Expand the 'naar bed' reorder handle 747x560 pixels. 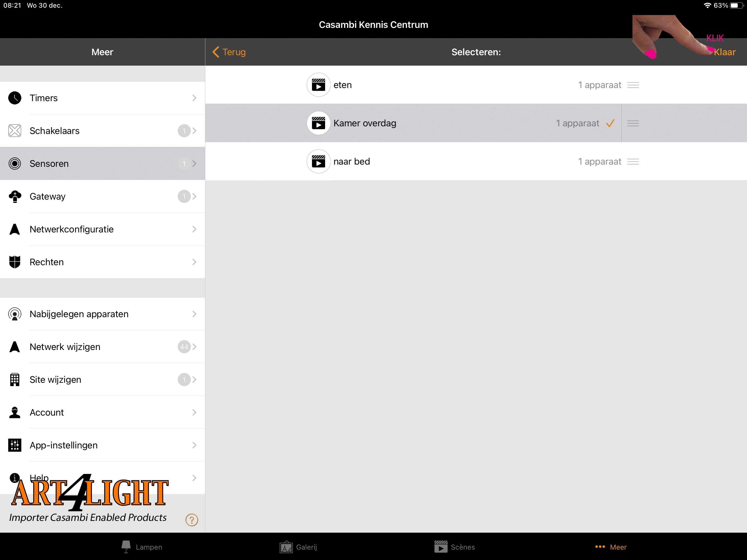pyautogui.click(x=634, y=161)
